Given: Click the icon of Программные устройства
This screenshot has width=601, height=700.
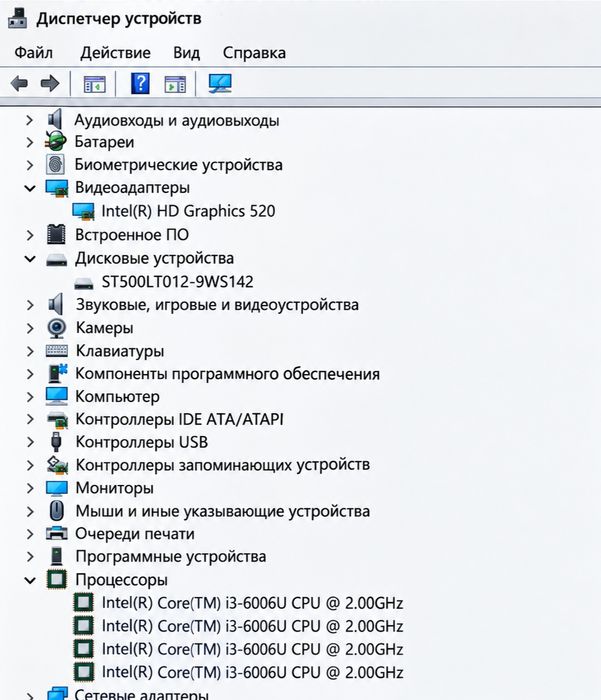Looking at the screenshot, I should 57,556.
